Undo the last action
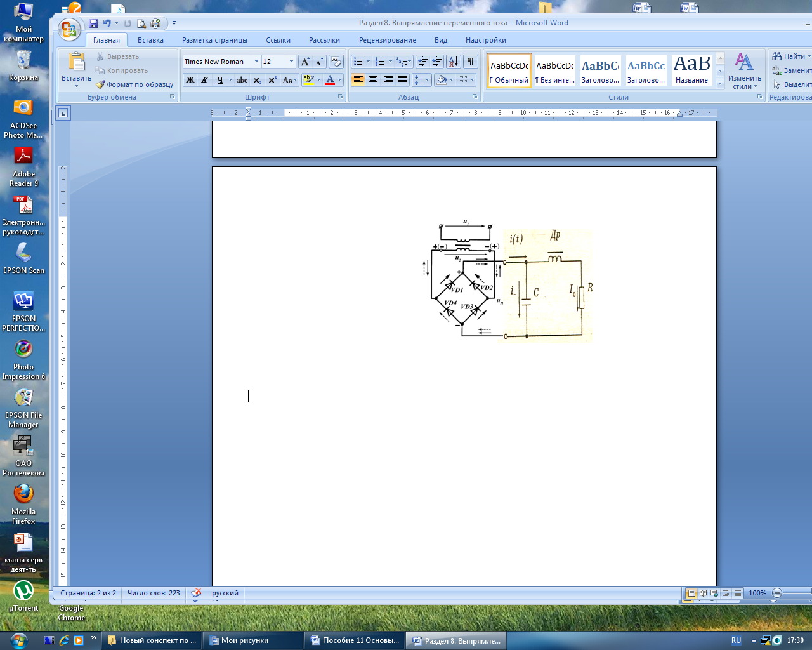Screen dimensions: 812x650 (107, 23)
